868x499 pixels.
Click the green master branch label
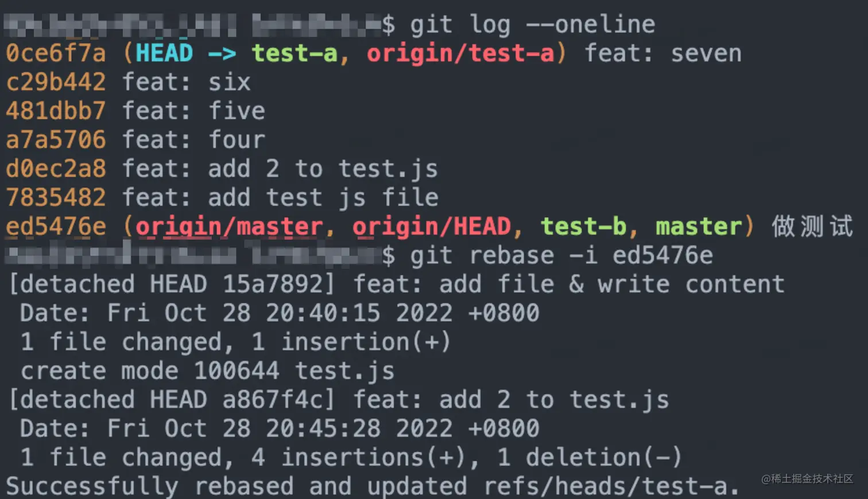pyautogui.click(x=699, y=227)
